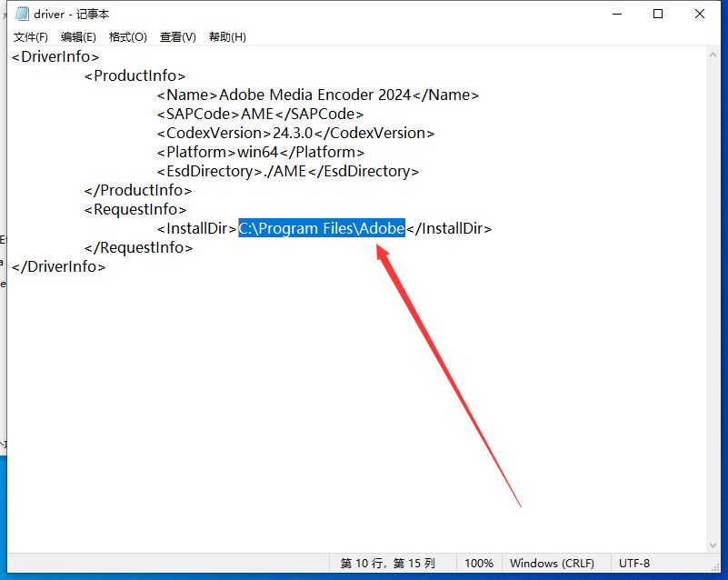Click the selected path C:\Program Files\Adobe
This screenshot has width=728, height=580.
(322, 228)
